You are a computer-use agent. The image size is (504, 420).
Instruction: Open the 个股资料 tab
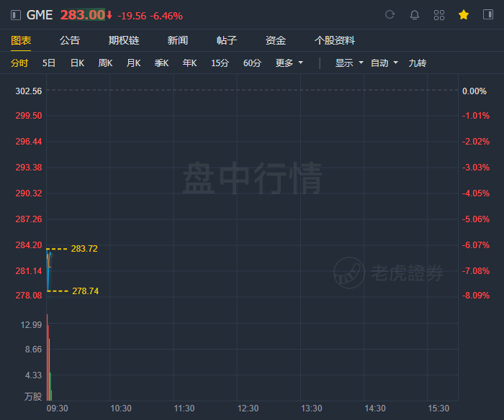(x=335, y=41)
